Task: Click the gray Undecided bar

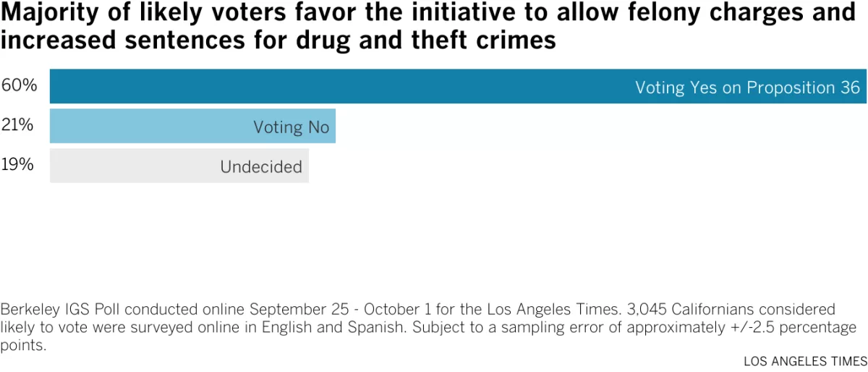Action: pos(179,166)
